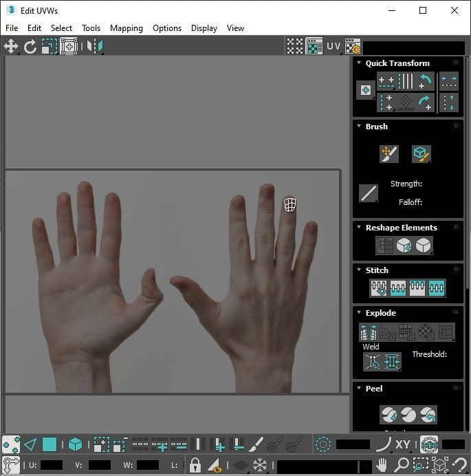Open the Mapping menu
Viewport: 471px width, 476px height.
127,28
